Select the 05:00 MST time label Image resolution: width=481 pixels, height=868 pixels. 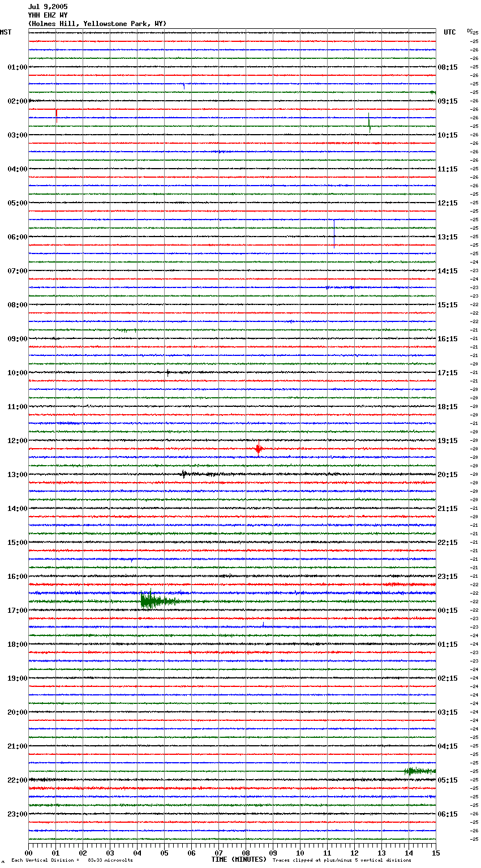pyautogui.click(x=18, y=203)
